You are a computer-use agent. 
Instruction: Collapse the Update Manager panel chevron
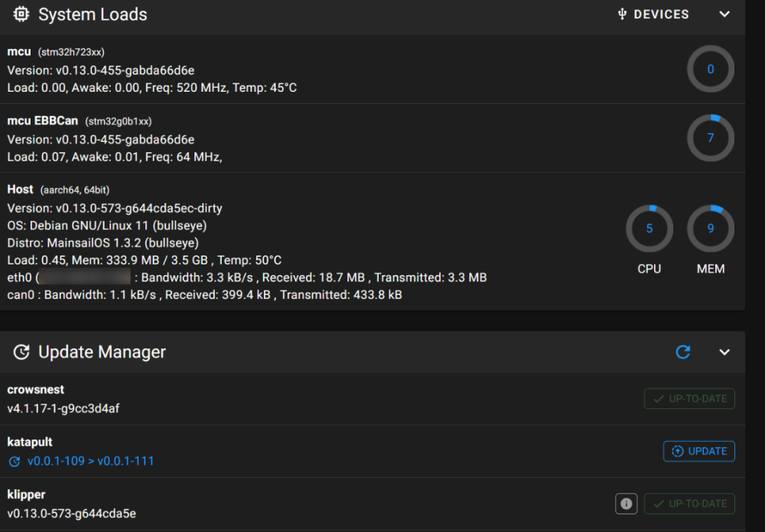point(724,352)
